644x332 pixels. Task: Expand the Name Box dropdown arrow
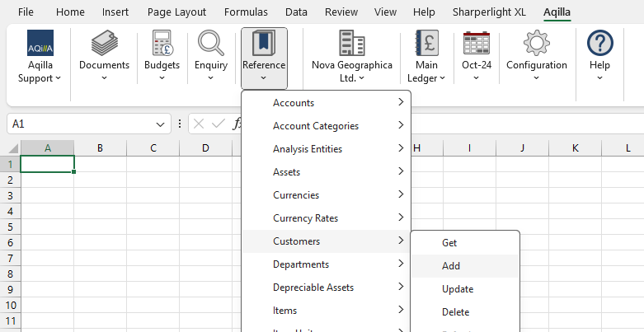click(x=161, y=124)
